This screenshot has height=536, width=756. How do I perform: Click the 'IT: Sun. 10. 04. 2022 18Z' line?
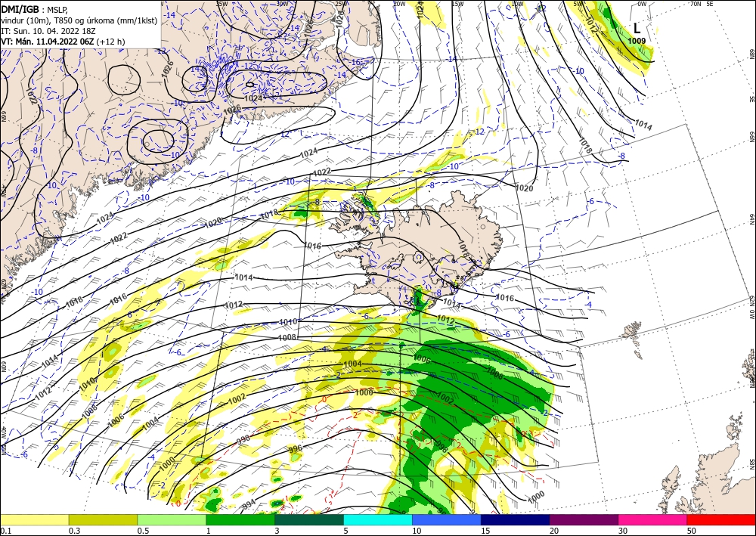pos(47,31)
